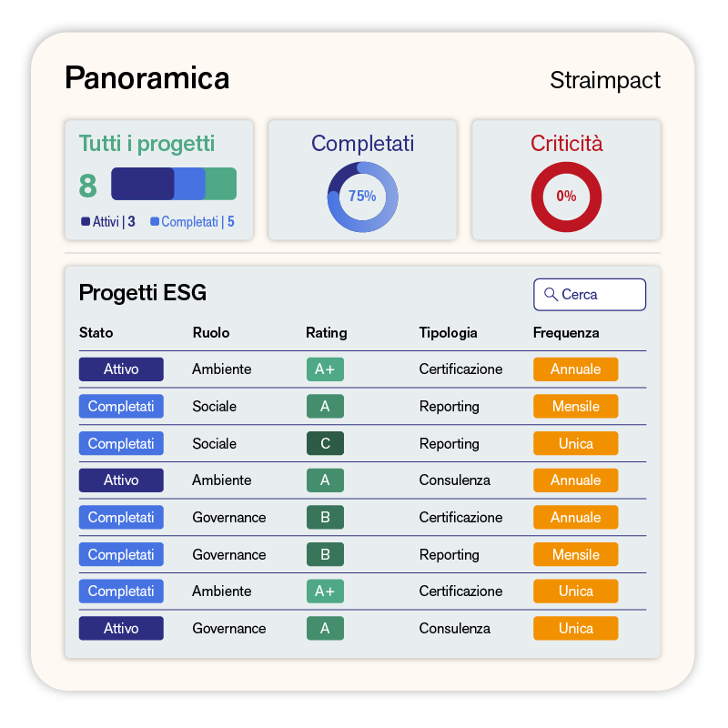Click the red 0% Criticità ring

pos(566,197)
